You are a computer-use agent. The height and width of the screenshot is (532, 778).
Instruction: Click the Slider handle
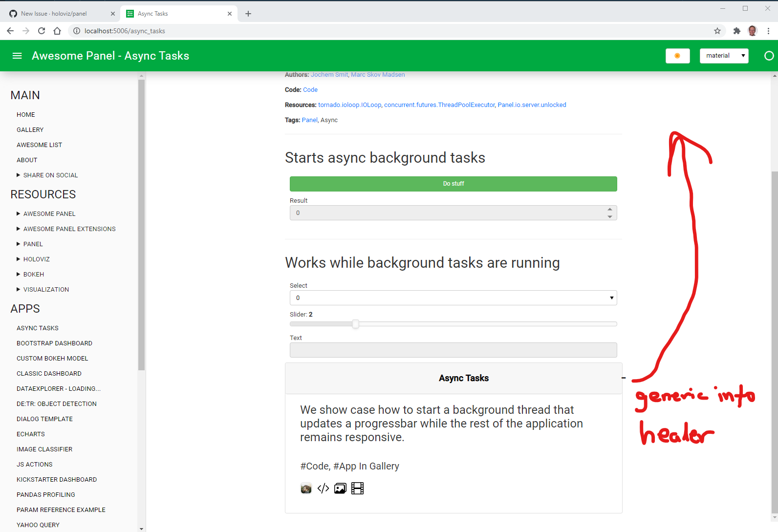356,324
